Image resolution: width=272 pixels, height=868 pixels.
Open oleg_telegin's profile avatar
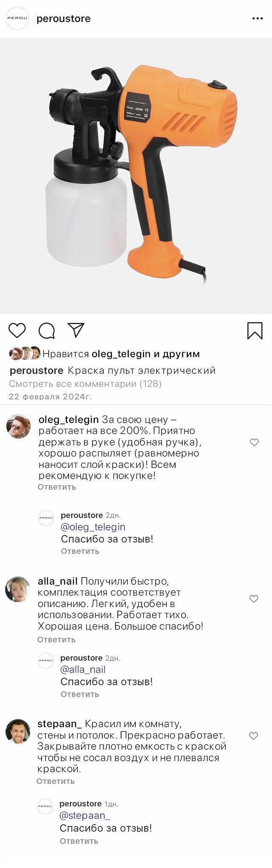coord(19,426)
